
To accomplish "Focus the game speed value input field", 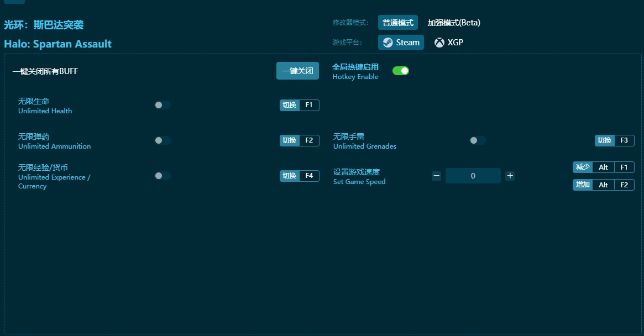I will [473, 176].
